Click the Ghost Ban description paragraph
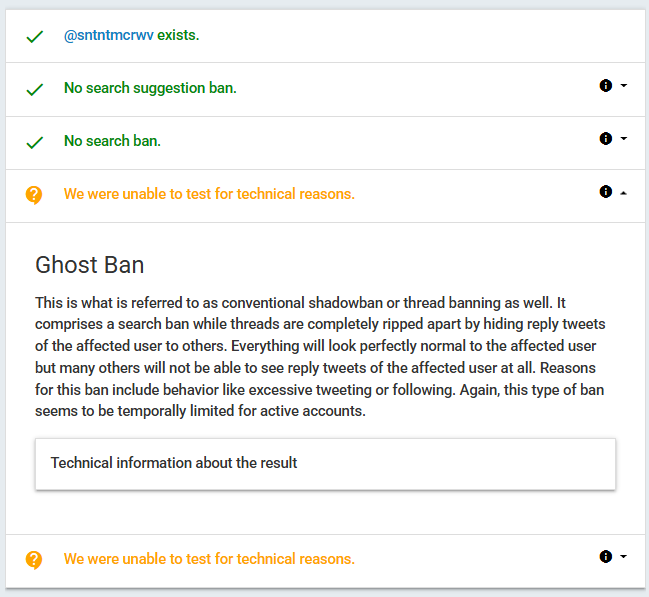Screen dimensions: 649x597 (320, 357)
